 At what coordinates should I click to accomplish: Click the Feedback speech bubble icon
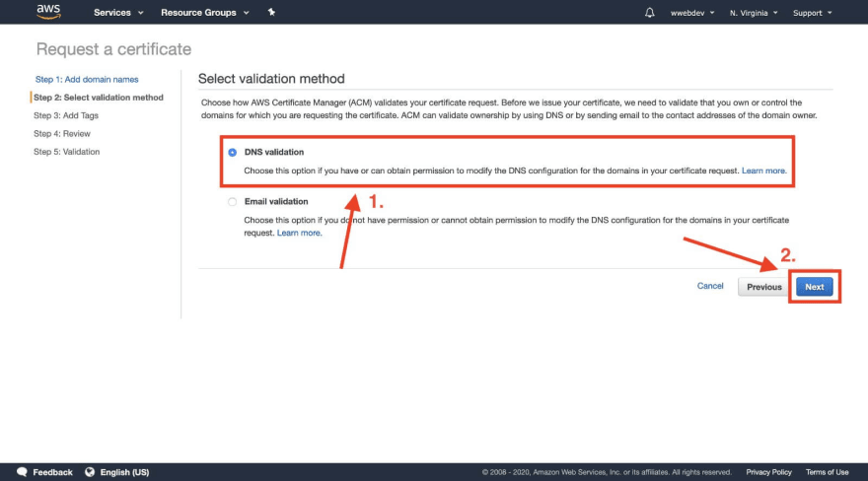tap(22, 471)
